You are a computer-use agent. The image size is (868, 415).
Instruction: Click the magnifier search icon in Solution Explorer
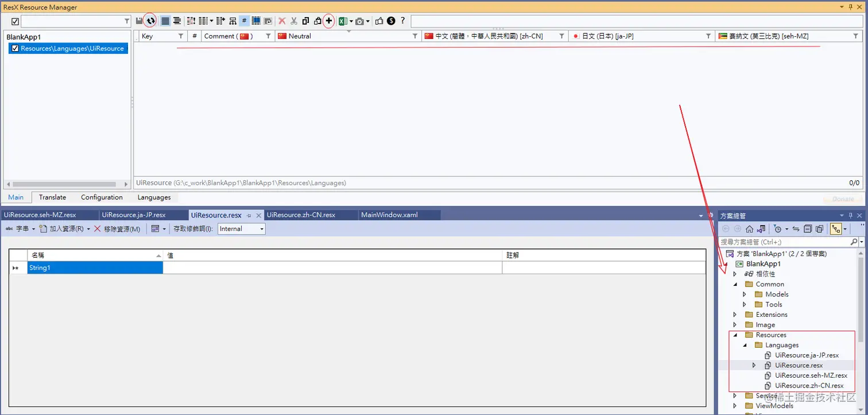point(854,242)
